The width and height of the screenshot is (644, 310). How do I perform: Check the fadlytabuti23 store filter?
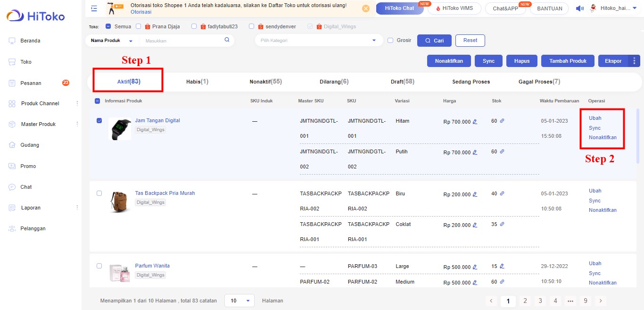(x=194, y=26)
